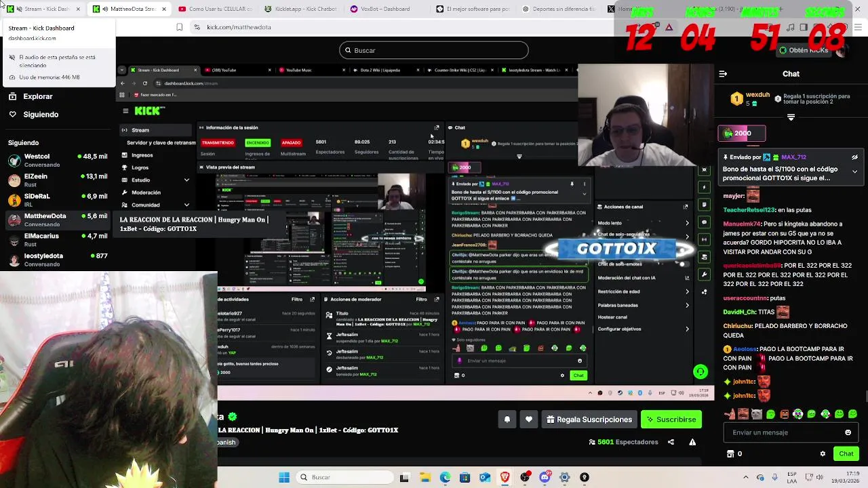Switch to Stream - Kick Dashboard browser tab

pos(44,9)
